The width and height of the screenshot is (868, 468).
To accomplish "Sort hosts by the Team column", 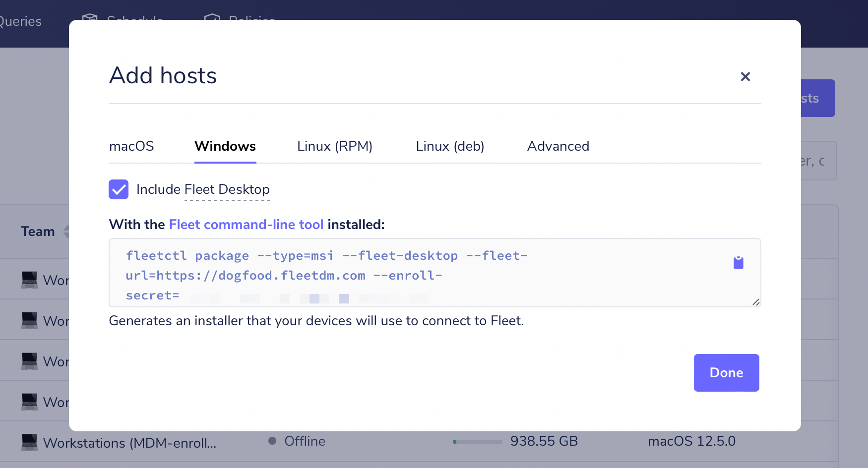I will [38, 232].
